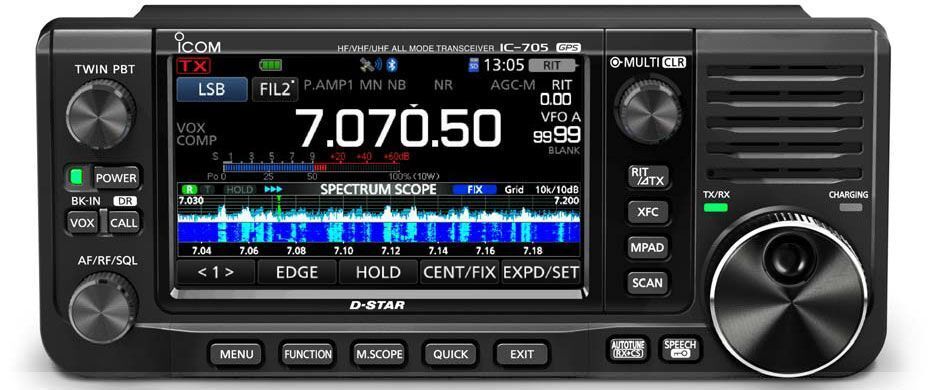Image resolution: width=934 pixels, height=390 pixels.
Task: Open VFO A selection
Action: pyautogui.click(x=560, y=117)
